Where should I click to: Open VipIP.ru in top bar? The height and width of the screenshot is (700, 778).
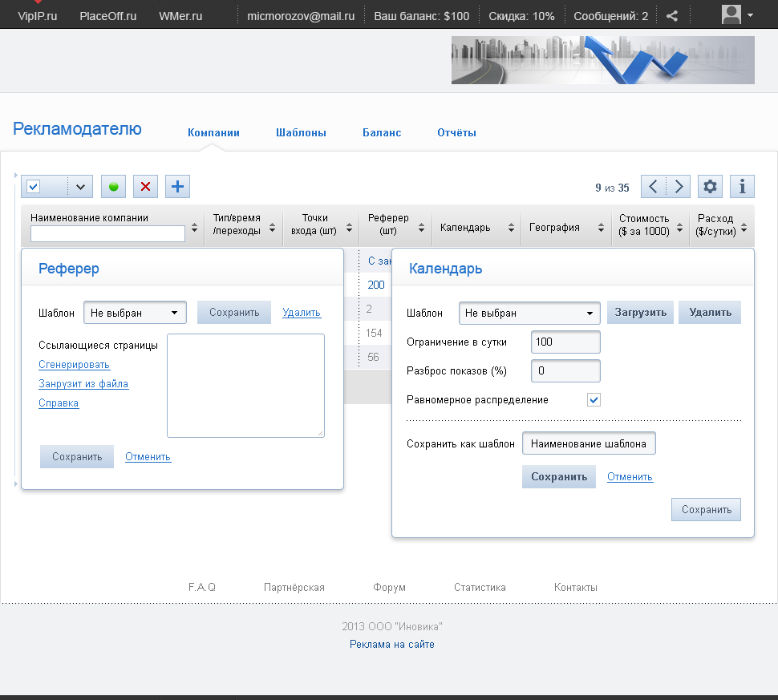pos(37,16)
